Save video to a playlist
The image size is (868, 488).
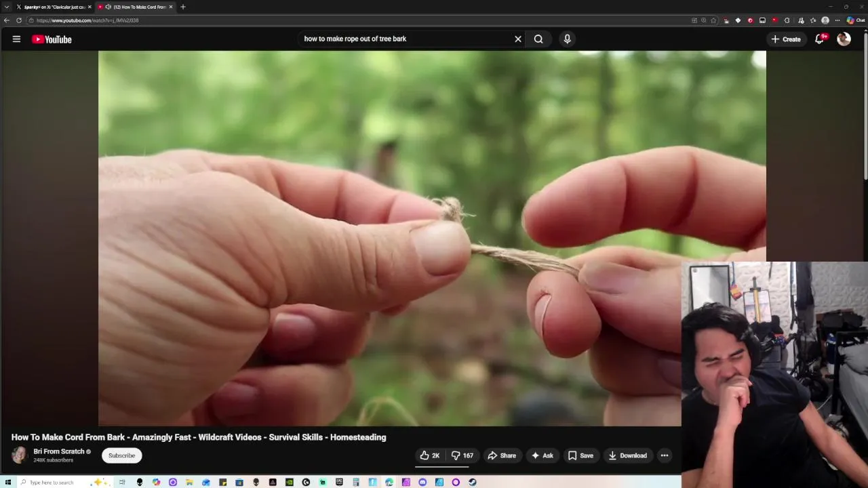click(580, 455)
